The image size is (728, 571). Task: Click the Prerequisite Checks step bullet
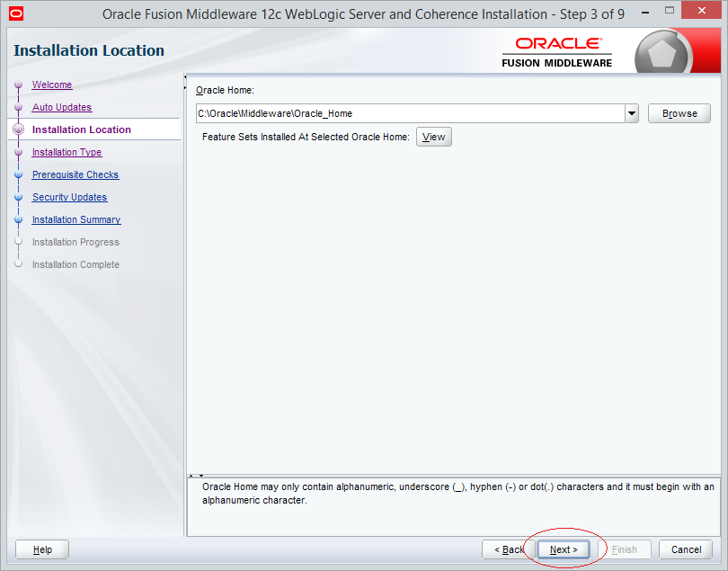19,174
